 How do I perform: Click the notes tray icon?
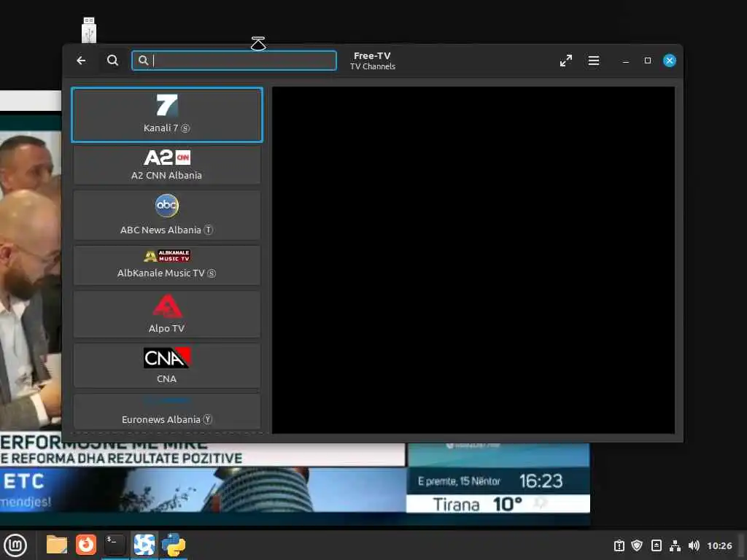(x=657, y=545)
